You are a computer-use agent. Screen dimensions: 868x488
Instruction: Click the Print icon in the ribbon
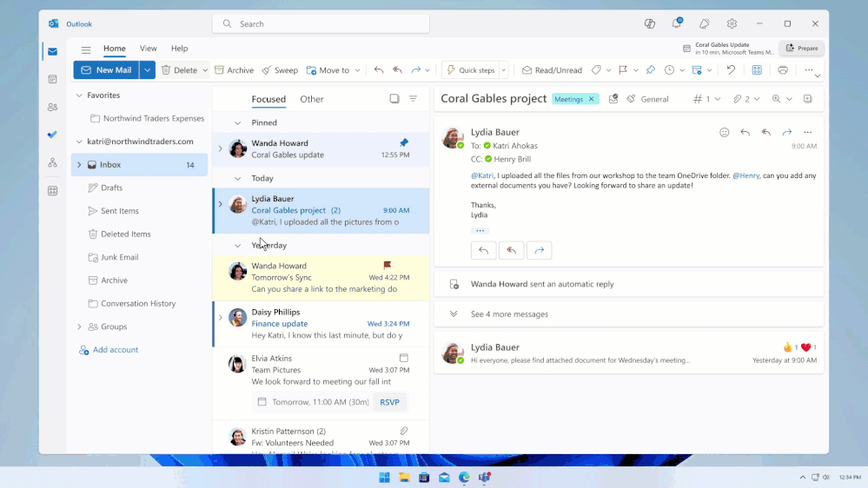tap(783, 69)
